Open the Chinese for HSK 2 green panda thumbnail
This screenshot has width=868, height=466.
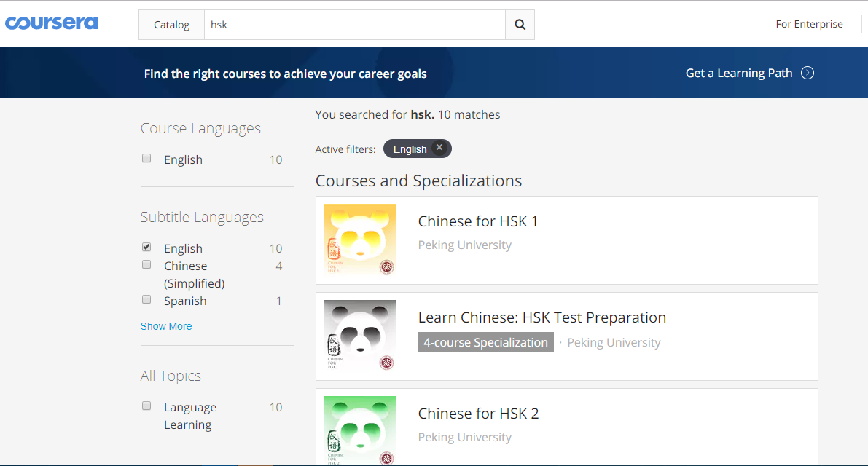point(360,430)
